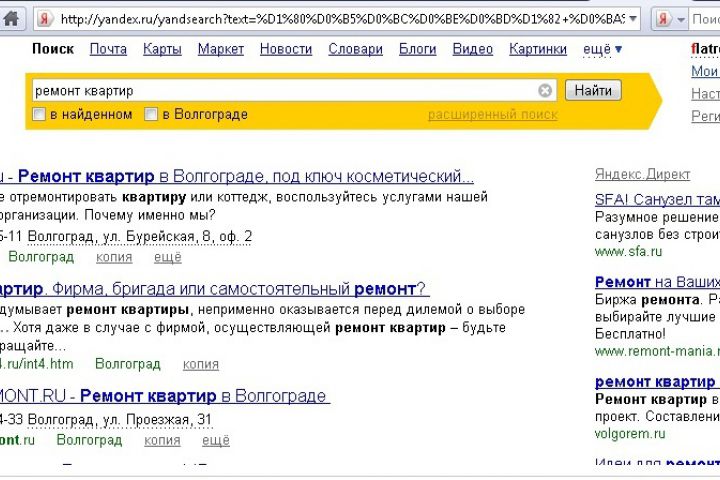Open the Новости service tab

(x=286, y=49)
